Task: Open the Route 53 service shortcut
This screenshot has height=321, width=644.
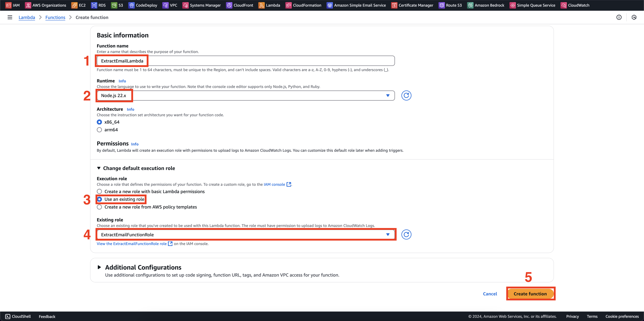Action: [450, 5]
